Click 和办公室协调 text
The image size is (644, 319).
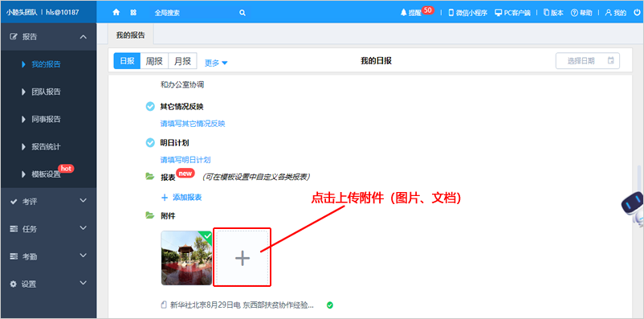tap(182, 84)
